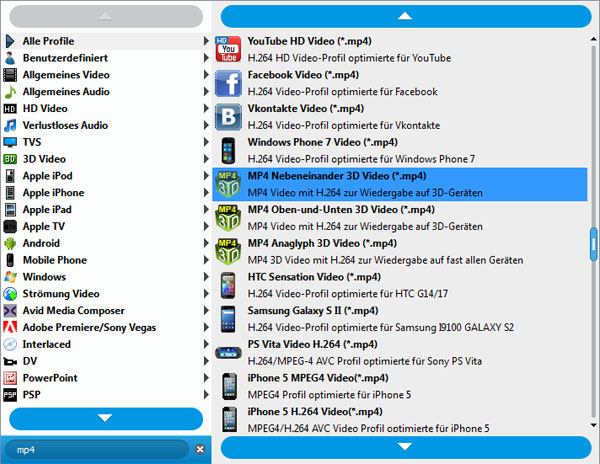This screenshot has height=464, width=600.
Task: Expand the Apple iPhone category arrow
Action: click(206, 193)
